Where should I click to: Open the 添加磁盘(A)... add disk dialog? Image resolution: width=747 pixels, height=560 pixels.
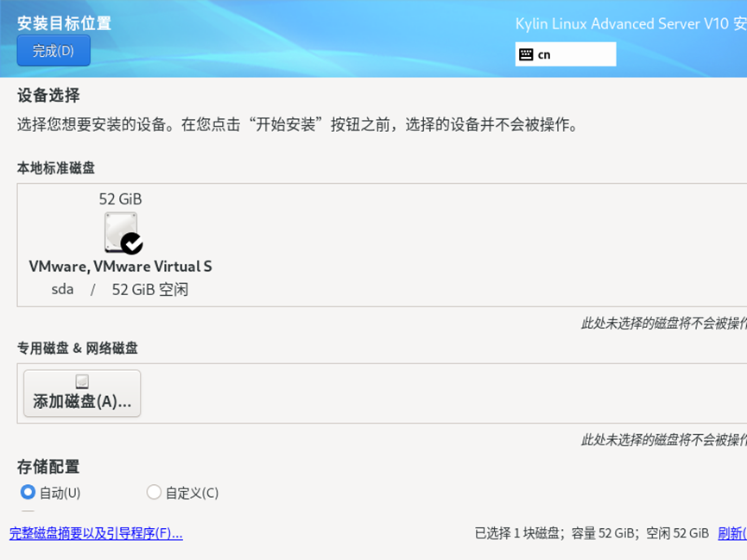tap(82, 393)
